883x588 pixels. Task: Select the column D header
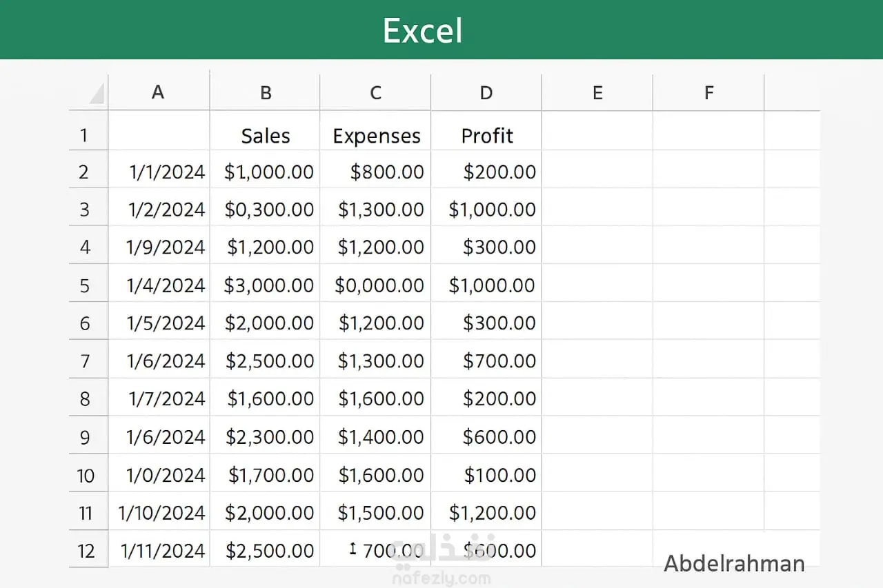pos(486,93)
